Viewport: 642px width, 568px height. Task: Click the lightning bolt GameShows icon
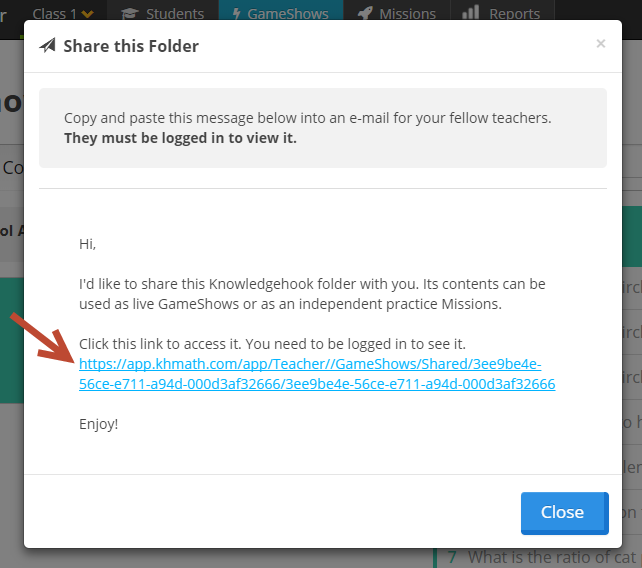pyautogui.click(x=236, y=14)
